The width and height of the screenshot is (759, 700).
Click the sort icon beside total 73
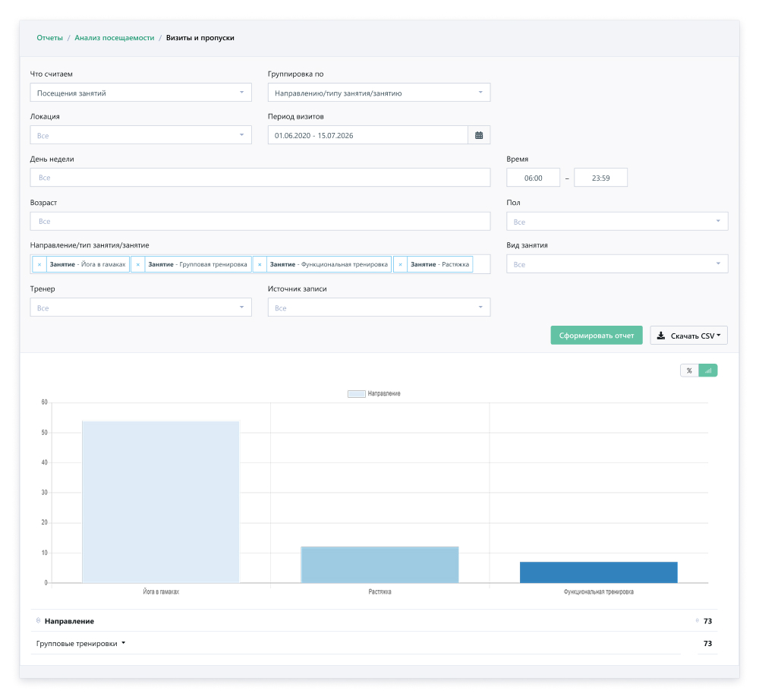[x=697, y=620]
